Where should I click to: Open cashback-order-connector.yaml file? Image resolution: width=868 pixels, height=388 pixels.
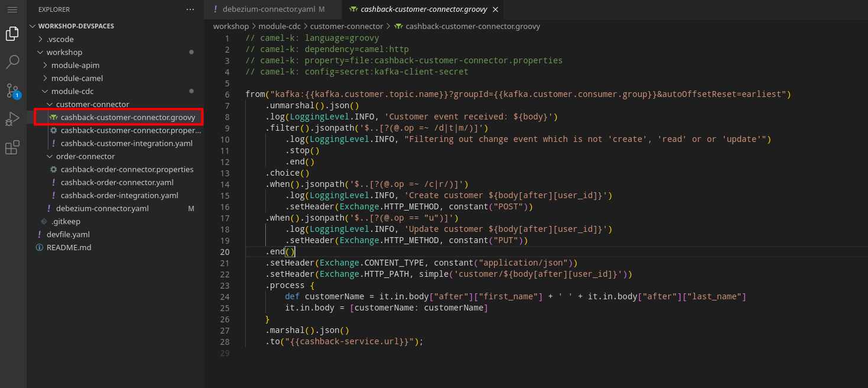[x=116, y=182]
